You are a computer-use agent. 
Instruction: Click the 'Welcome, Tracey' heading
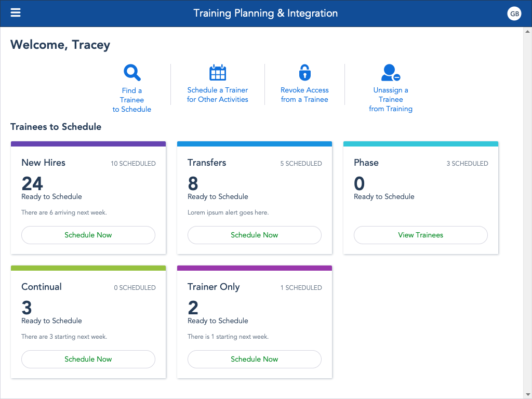pos(60,45)
